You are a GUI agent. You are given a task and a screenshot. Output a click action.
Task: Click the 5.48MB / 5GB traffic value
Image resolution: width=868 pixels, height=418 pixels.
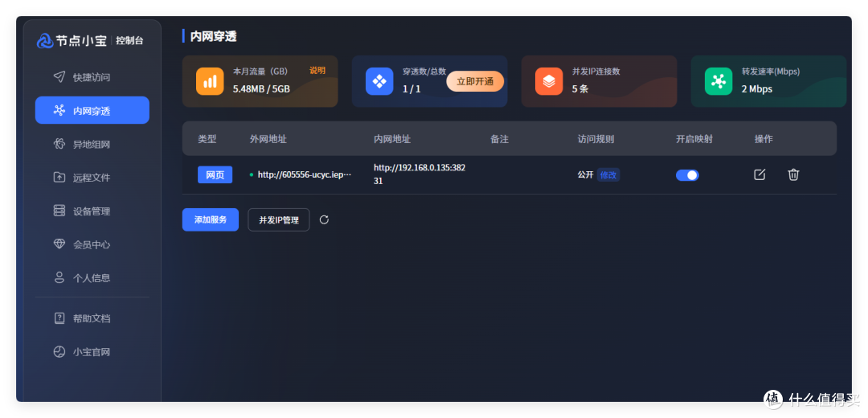pyautogui.click(x=261, y=88)
